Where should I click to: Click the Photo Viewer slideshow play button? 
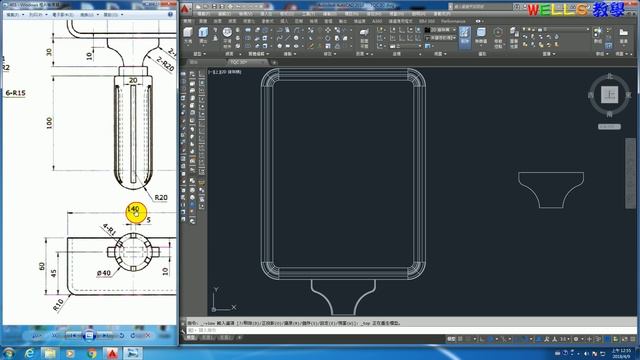coord(89,336)
